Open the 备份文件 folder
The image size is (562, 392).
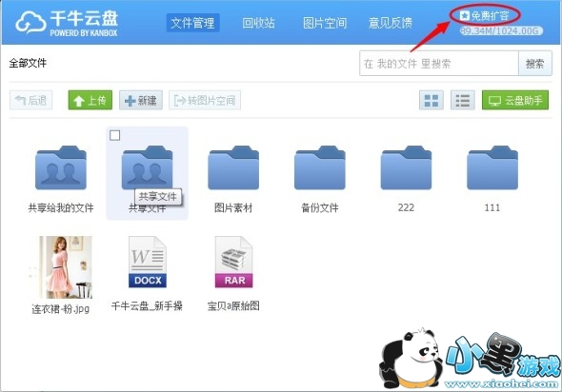[320, 167]
